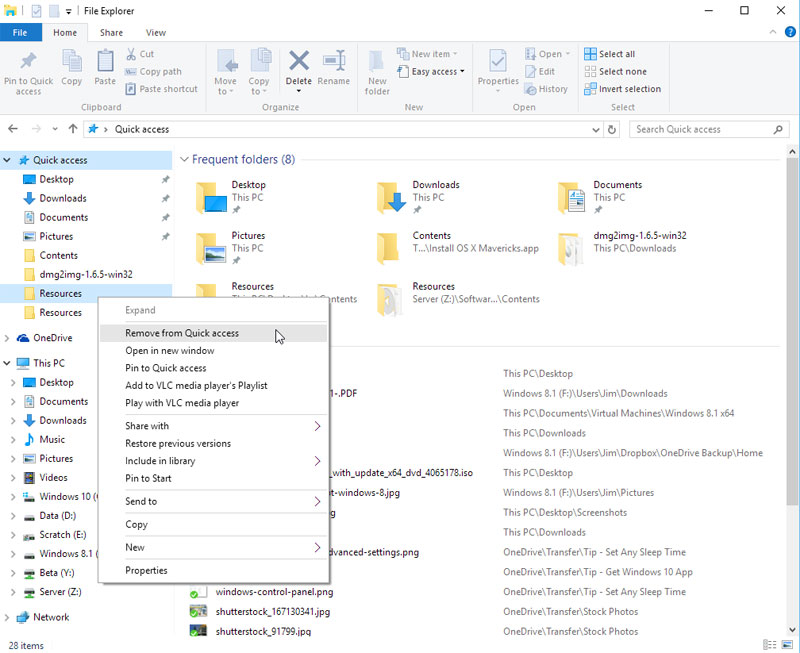Click the Pin to Quick access ribbon icon

29,73
